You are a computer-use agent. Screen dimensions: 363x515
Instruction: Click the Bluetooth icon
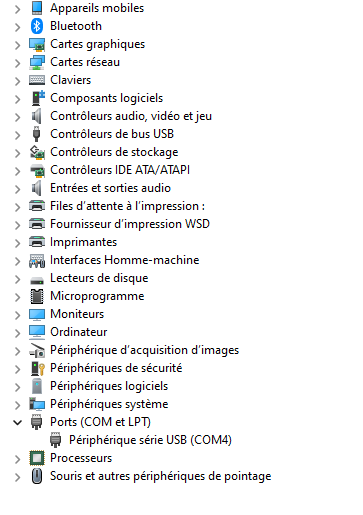(37, 26)
